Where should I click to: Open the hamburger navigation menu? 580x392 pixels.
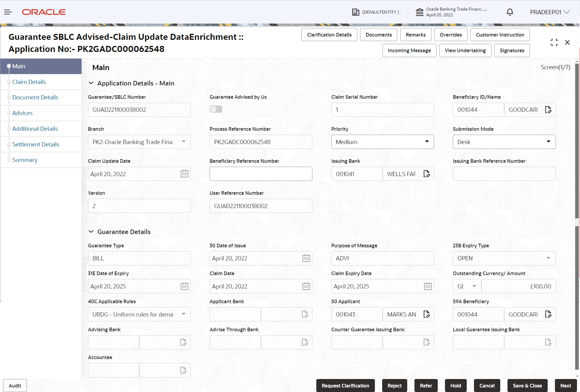point(8,12)
